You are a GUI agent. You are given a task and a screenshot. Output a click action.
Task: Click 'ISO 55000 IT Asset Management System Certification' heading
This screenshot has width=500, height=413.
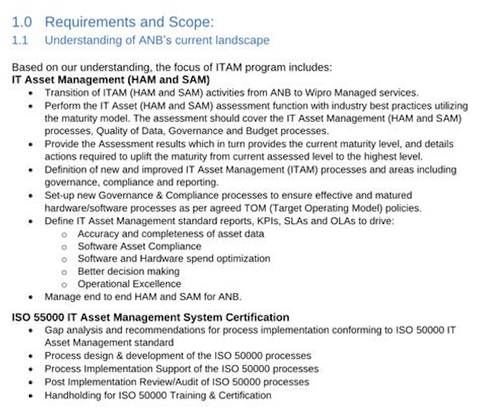150,317
